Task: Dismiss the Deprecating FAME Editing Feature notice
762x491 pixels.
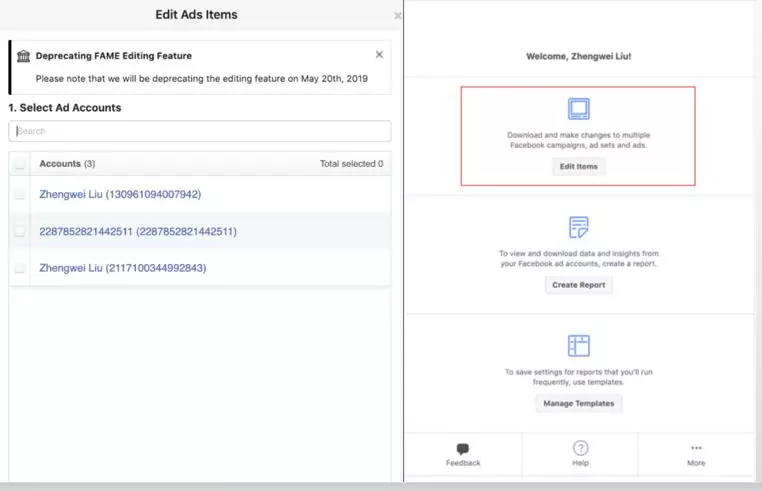Action: (x=379, y=54)
